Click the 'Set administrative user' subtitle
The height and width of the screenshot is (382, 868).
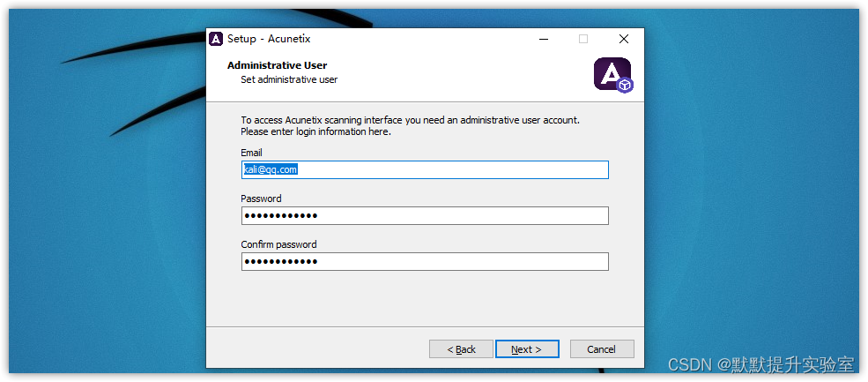point(289,79)
